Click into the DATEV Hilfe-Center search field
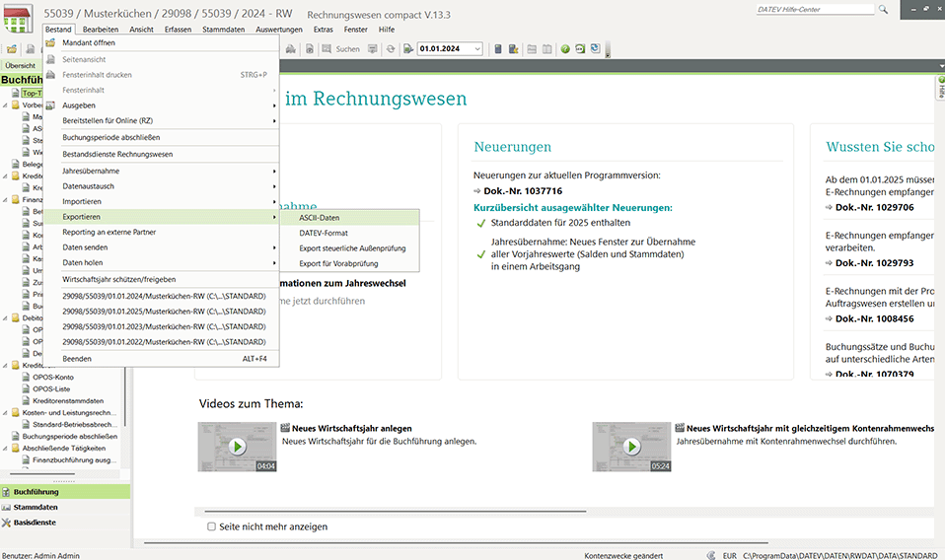Image resolution: width=945 pixels, height=560 pixels. tap(815, 9)
